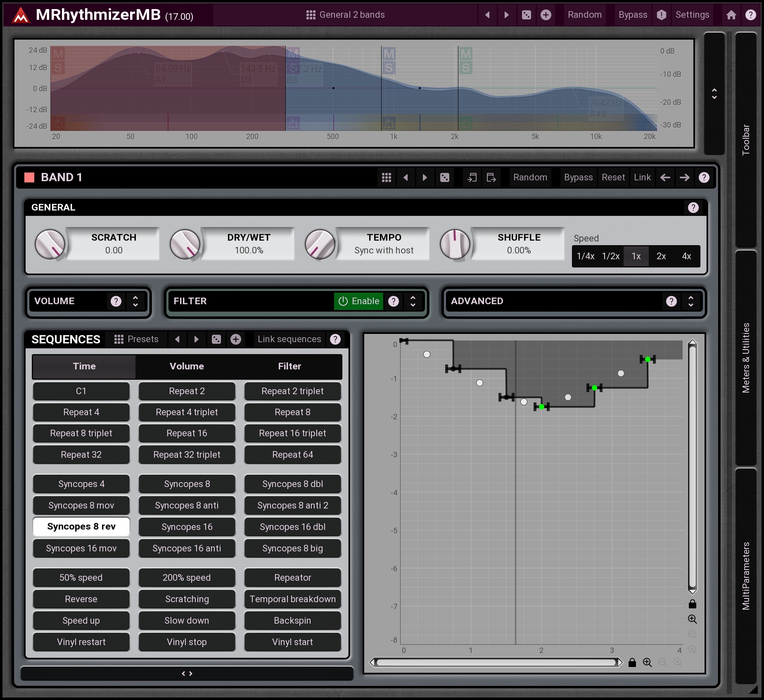
Task: Open the General 2 bands preset selector
Action: [x=345, y=15]
